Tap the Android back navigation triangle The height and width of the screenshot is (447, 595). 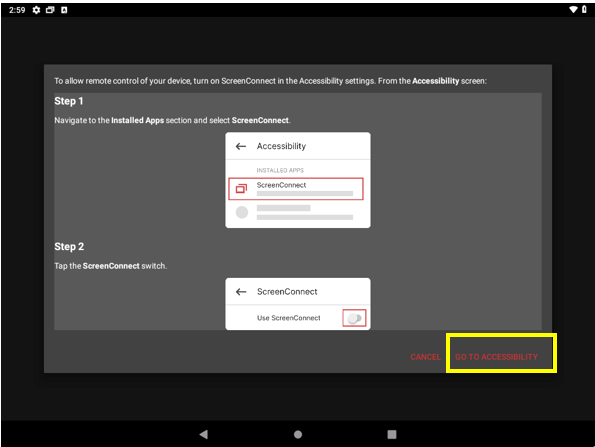pos(204,434)
